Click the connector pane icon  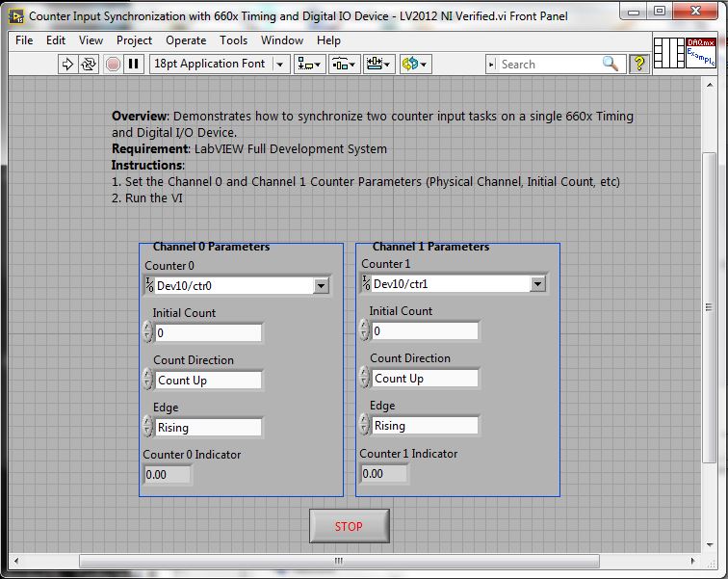click(x=669, y=52)
